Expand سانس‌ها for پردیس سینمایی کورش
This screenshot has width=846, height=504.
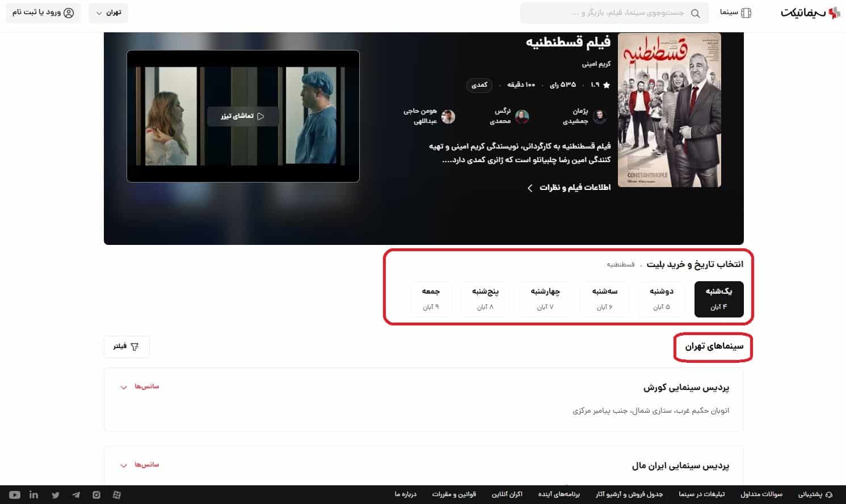click(138, 387)
